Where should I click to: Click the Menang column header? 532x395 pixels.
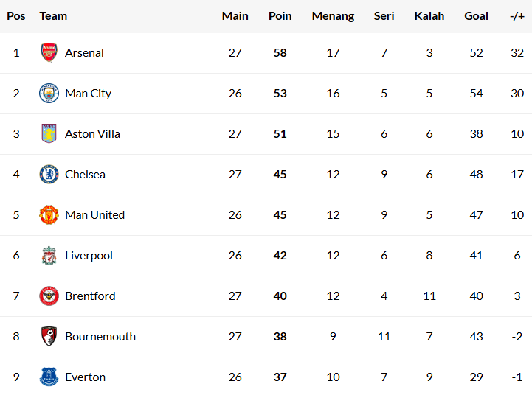tap(333, 16)
